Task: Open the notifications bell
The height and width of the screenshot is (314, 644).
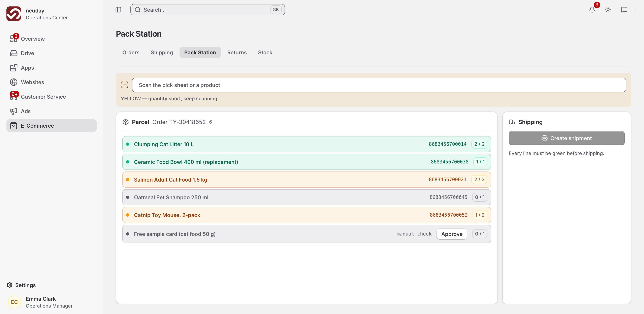Action: tap(592, 10)
